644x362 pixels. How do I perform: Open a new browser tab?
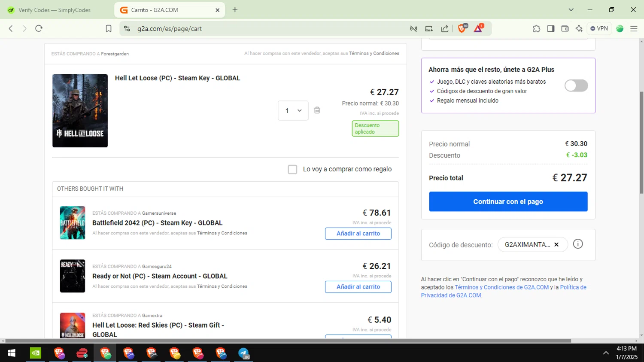point(235,10)
